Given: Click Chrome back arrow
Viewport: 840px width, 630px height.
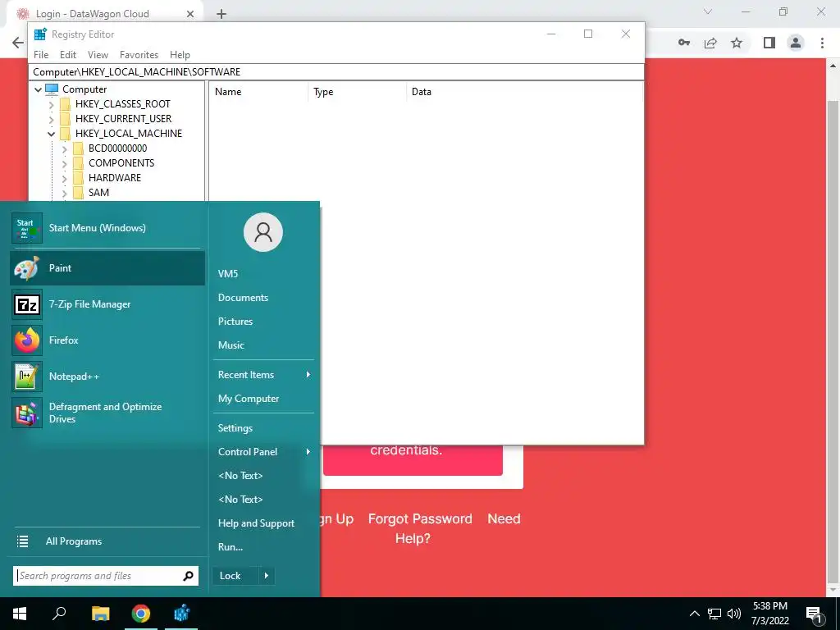Looking at the screenshot, I should 18,43.
